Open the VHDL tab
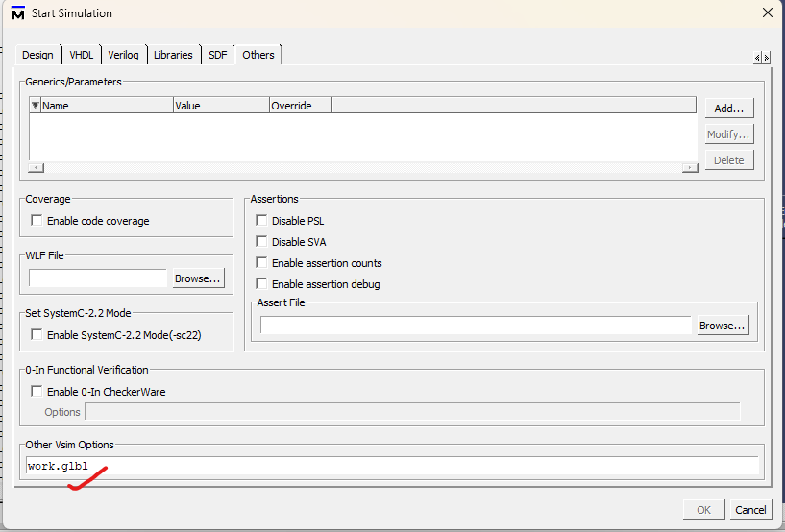This screenshot has width=785, height=532. 81,55
